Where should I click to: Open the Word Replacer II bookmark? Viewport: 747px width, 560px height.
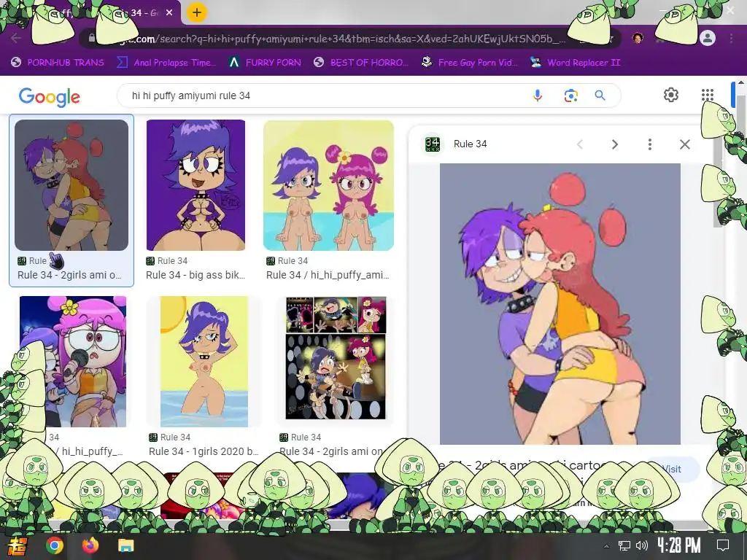[575, 63]
